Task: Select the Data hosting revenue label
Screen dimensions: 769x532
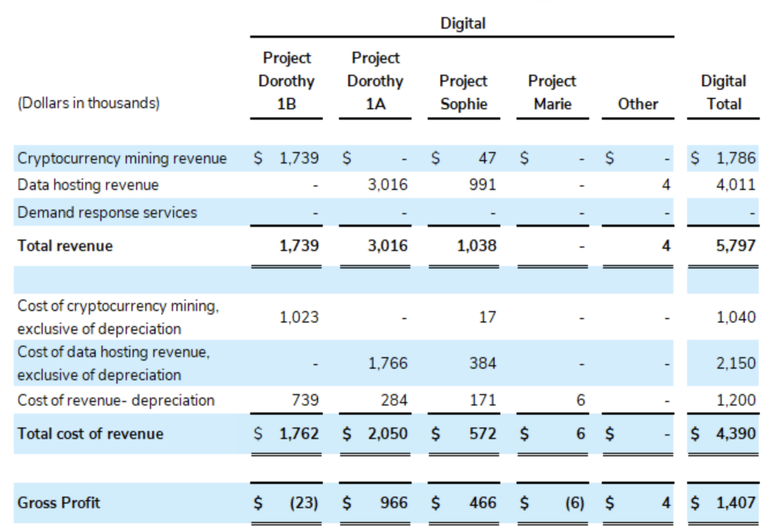Action: pyautogui.click(x=88, y=185)
